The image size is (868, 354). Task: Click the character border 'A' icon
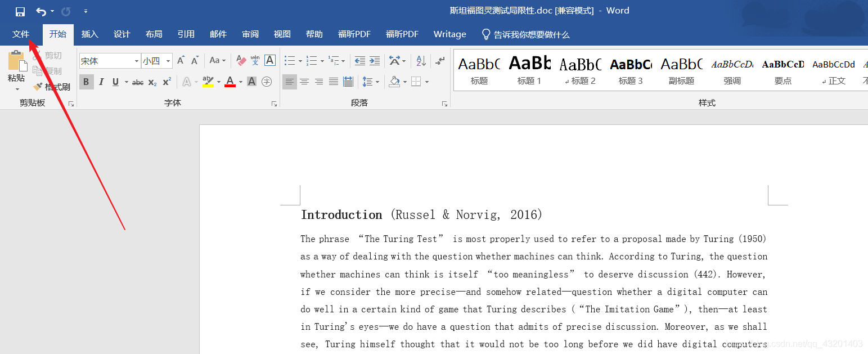270,60
